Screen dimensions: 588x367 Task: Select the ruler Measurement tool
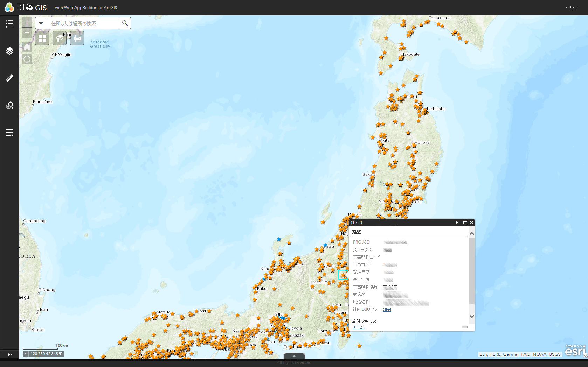pyautogui.click(x=9, y=78)
